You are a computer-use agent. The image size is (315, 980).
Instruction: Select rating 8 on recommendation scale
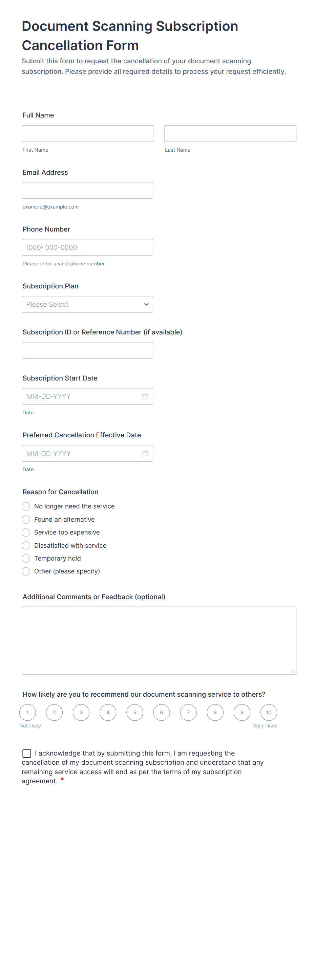pos(215,713)
